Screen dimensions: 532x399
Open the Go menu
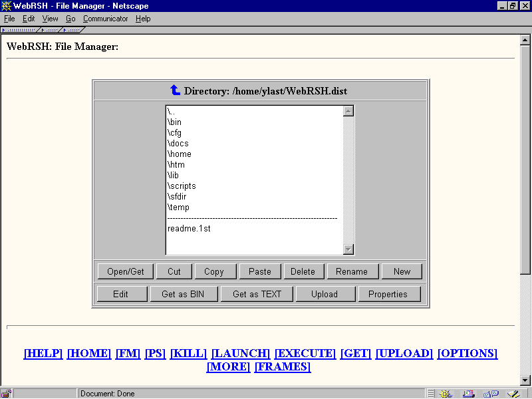70,19
